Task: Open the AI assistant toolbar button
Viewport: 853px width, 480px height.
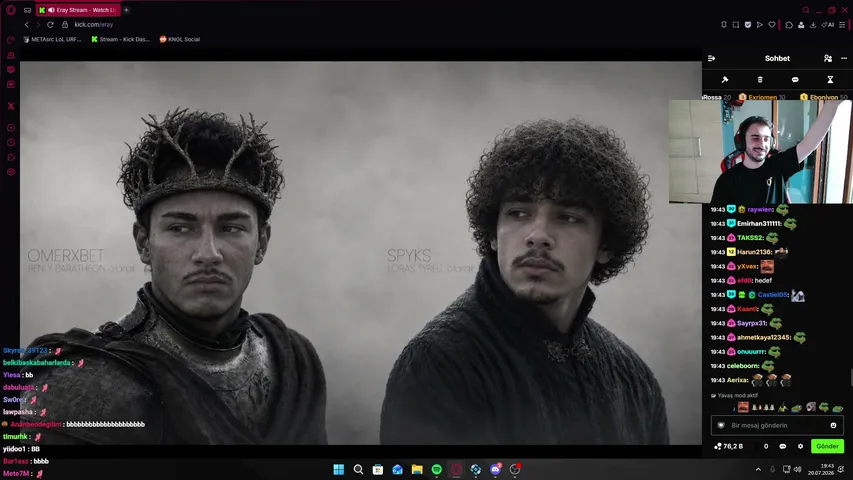Action: 827,24
